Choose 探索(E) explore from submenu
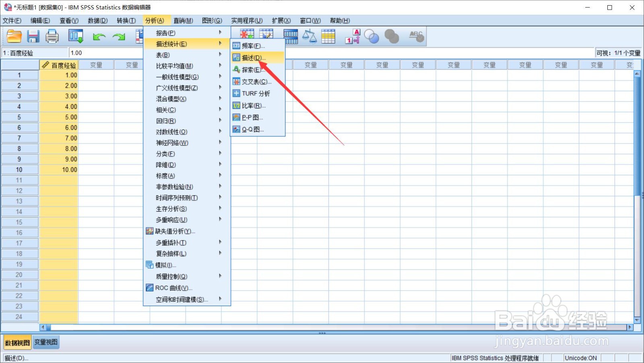 coord(258,70)
